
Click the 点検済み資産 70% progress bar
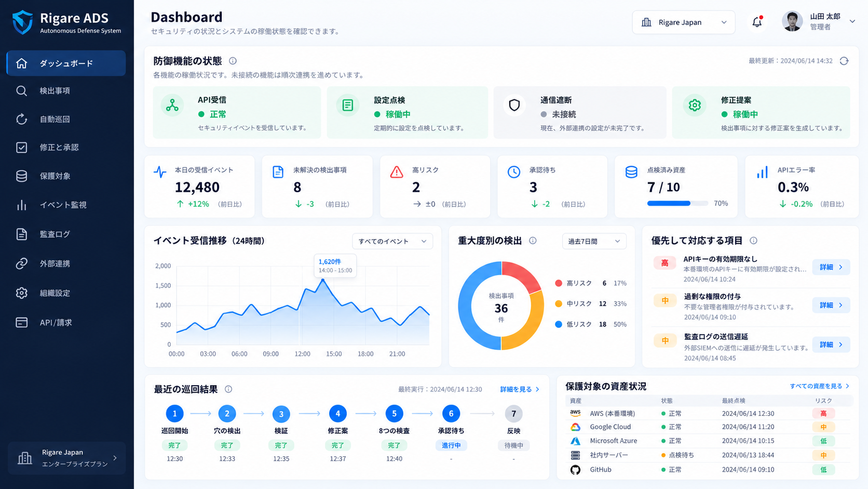pyautogui.click(x=677, y=204)
